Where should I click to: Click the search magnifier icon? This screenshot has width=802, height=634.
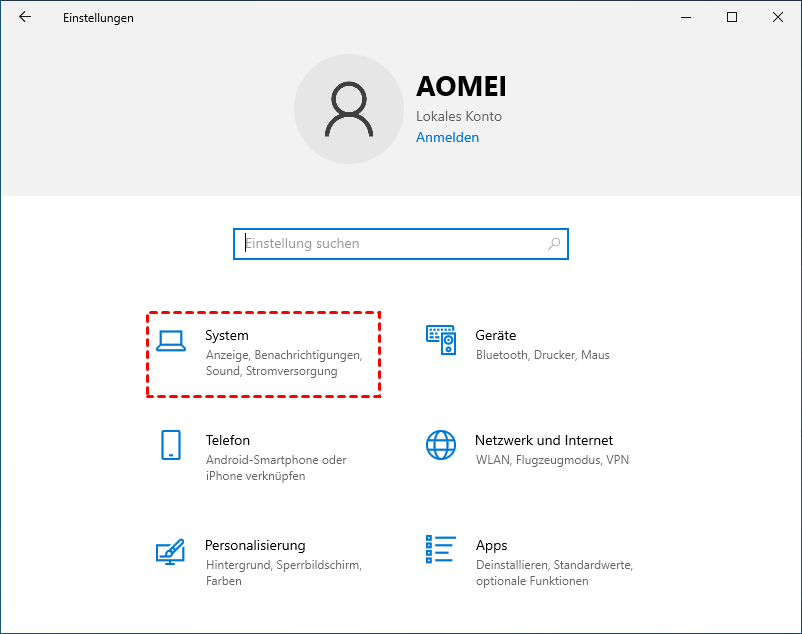(554, 244)
